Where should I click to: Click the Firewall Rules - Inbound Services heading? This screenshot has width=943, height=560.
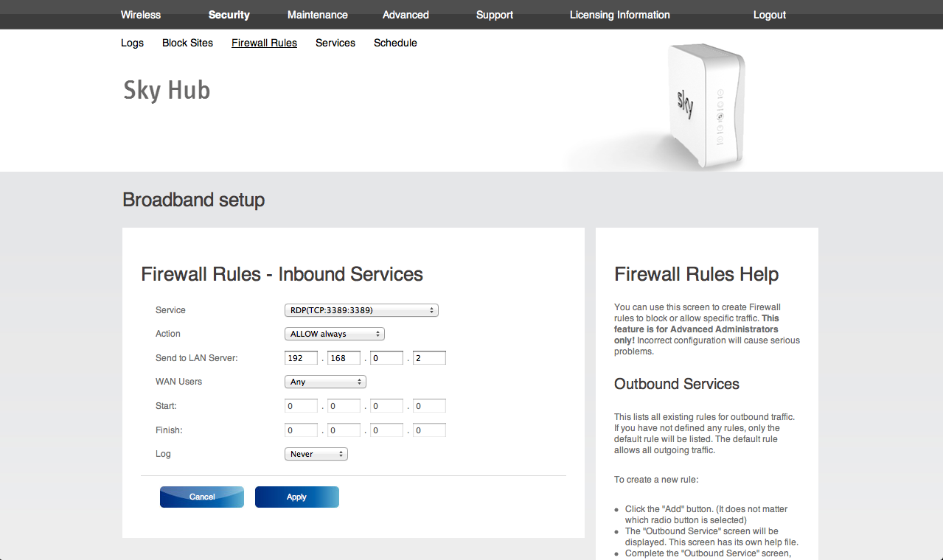pyautogui.click(x=282, y=274)
